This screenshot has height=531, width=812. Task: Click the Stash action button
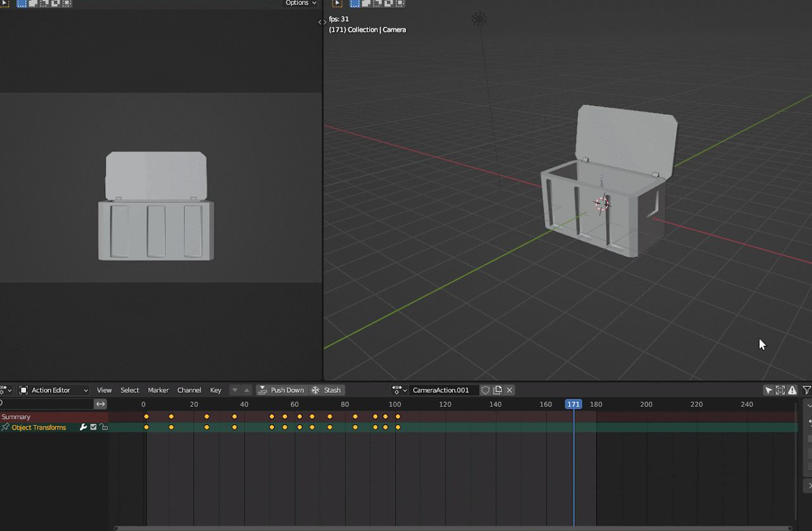pos(327,390)
